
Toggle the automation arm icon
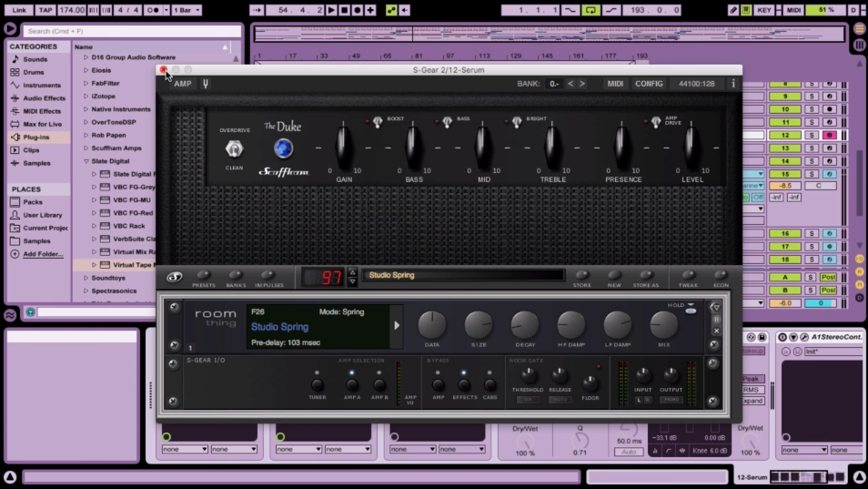pos(391,10)
